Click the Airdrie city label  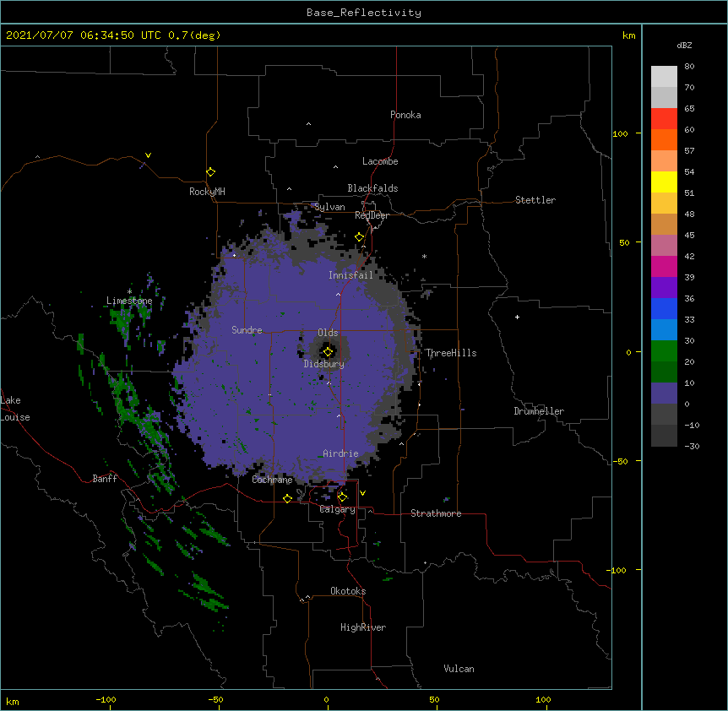click(341, 453)
